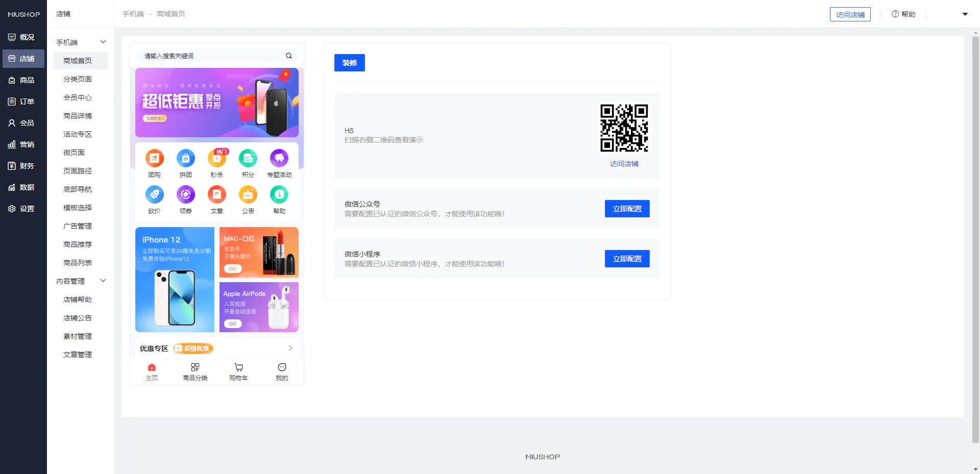This screenshot has width=980, height=474.
Task: Open the account dropdown at top right
Action: click(x=965, y=14)
